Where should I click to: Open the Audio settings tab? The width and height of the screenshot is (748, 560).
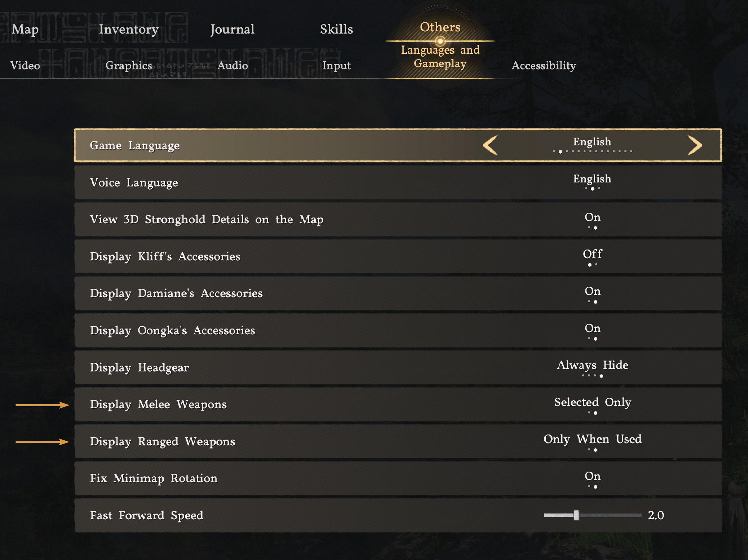pos(233,65)
